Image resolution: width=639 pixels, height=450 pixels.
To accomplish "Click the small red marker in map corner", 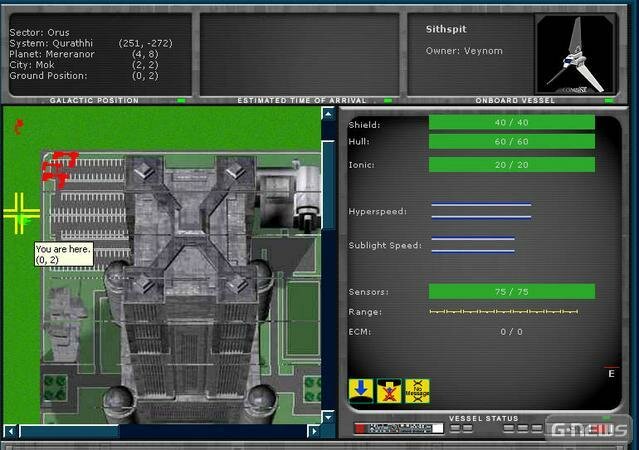I will pyautogui.click(x=17, y=124).
